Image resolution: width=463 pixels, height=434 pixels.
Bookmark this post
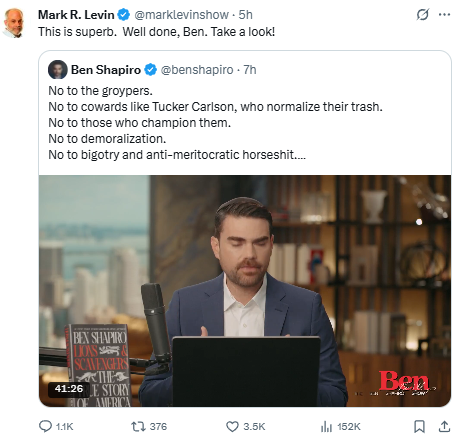click(419, 426)
